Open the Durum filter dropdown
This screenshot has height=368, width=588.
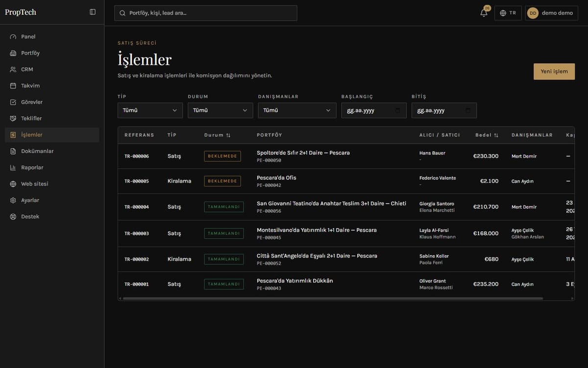(x=220, y=110)
